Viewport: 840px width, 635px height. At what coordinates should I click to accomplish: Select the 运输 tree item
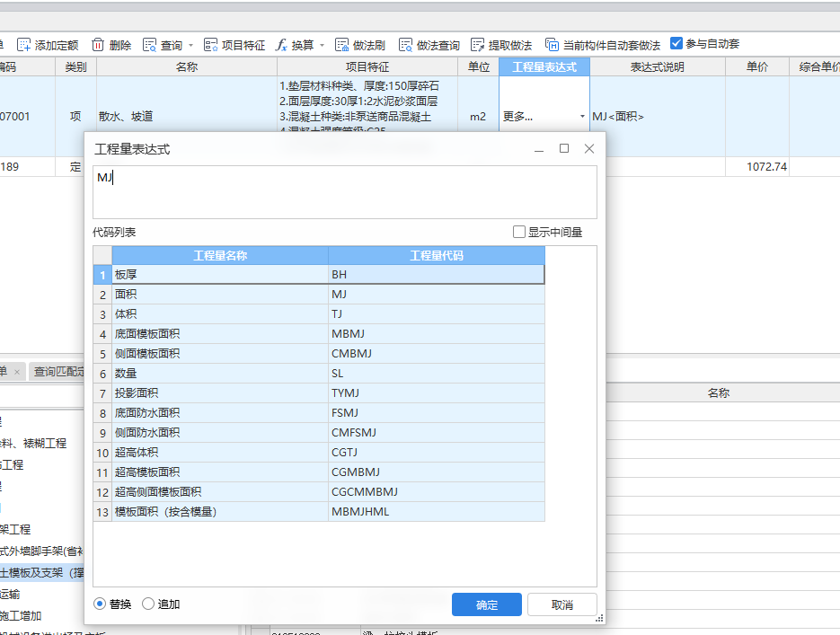(x=10, y=595)
